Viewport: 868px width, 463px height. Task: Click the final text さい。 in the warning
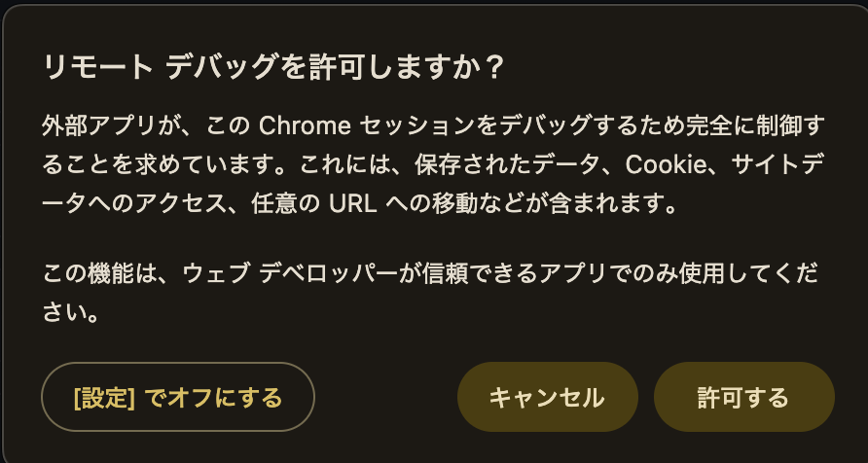click(74, 313)
